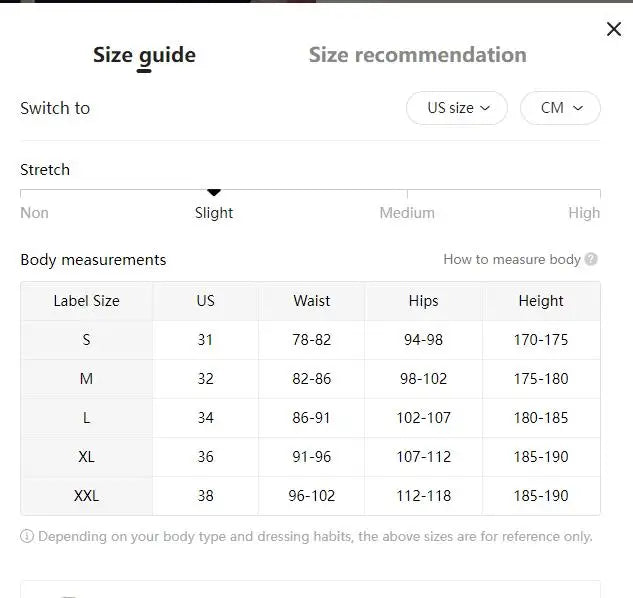The width and height of the screenshot is (633, 598).
Task: Open the CM unit dropdown
Action: tap(560, 108)
